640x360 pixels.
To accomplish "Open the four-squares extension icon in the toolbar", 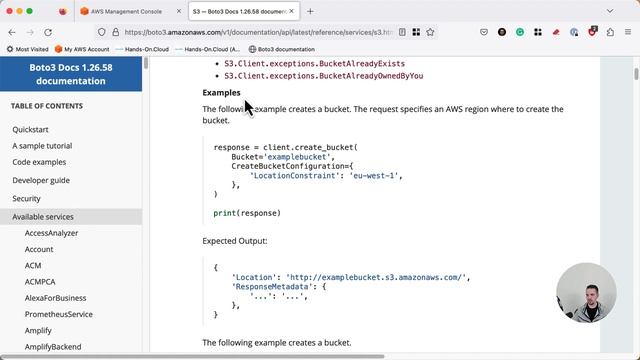I will [538, 32].
